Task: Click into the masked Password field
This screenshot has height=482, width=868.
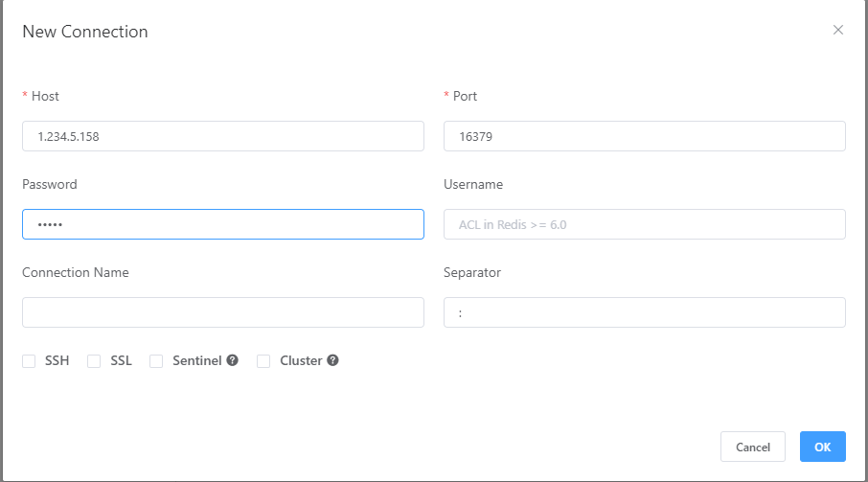Action: tap(222, 224)
